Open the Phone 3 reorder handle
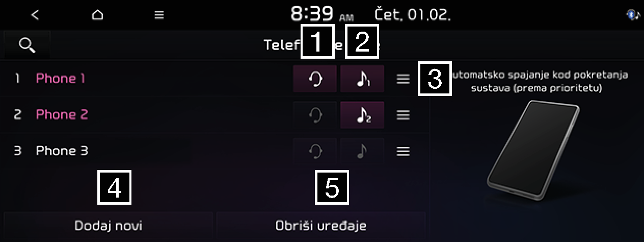644x242 pixels. (x=403, y=152)
